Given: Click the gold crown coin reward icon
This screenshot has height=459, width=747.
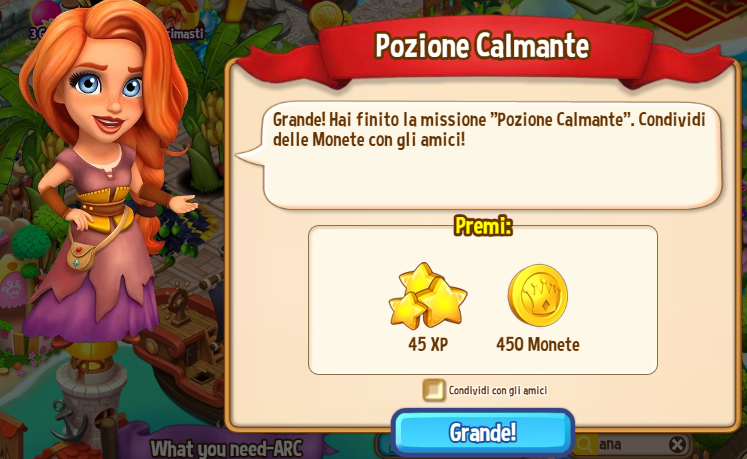Looking at the screenshot, I should tap(537, 295).
